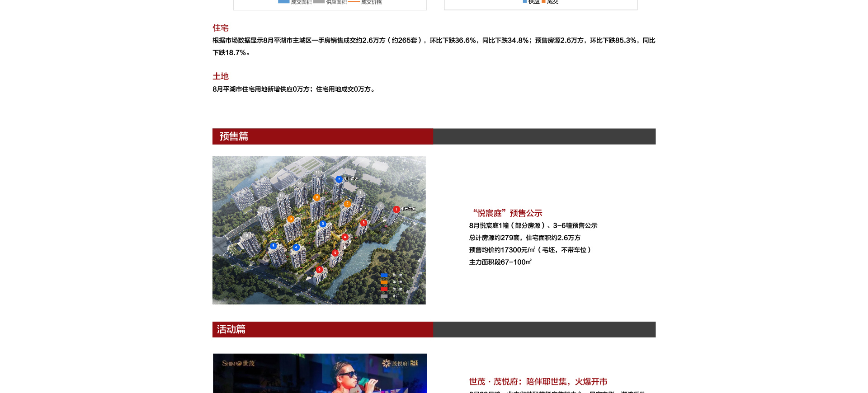
Task: Click red marker 6 on building
Action: 319,270
